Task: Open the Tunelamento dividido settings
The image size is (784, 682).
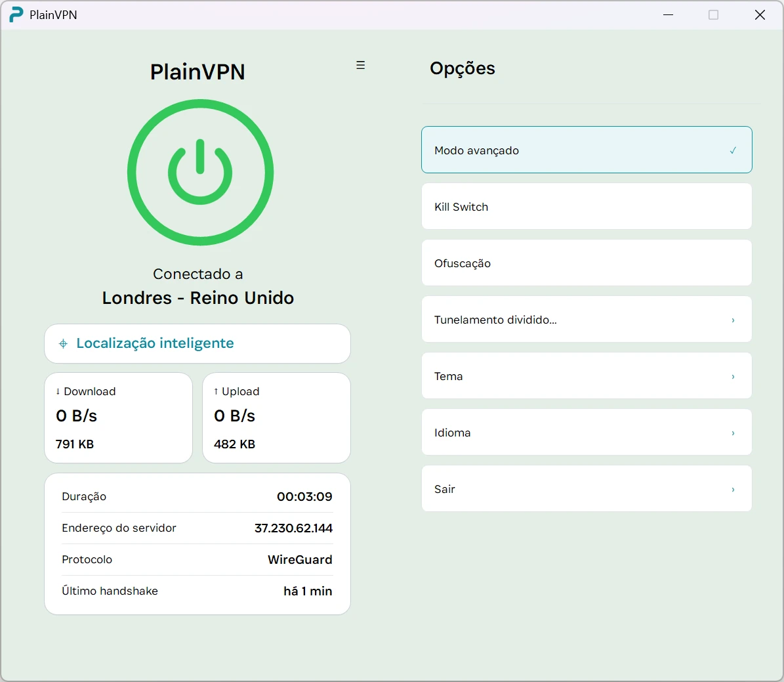Action: click(587, 319)
